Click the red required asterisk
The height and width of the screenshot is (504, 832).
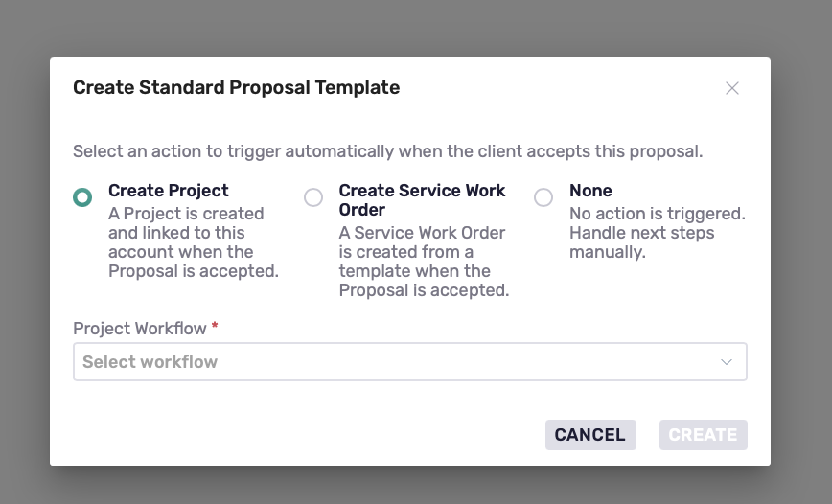pos(215,326)
